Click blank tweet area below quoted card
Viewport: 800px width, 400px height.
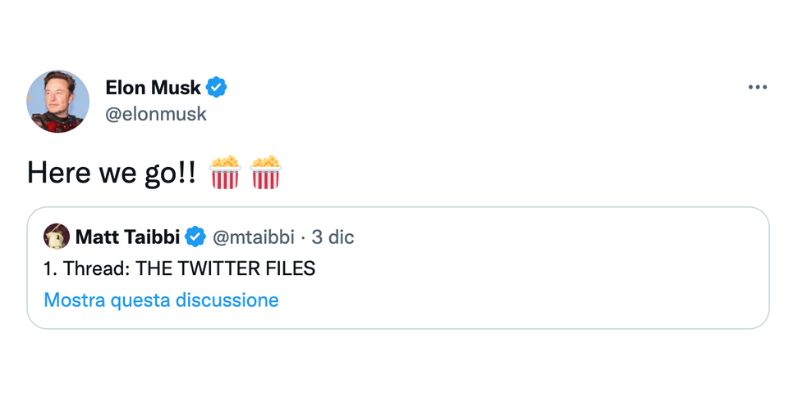click(400, 360)
